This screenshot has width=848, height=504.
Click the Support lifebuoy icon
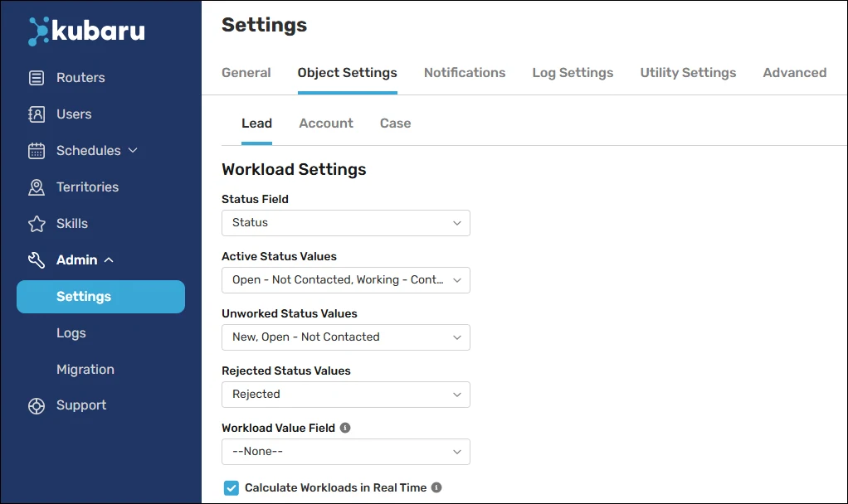point(37,405)
